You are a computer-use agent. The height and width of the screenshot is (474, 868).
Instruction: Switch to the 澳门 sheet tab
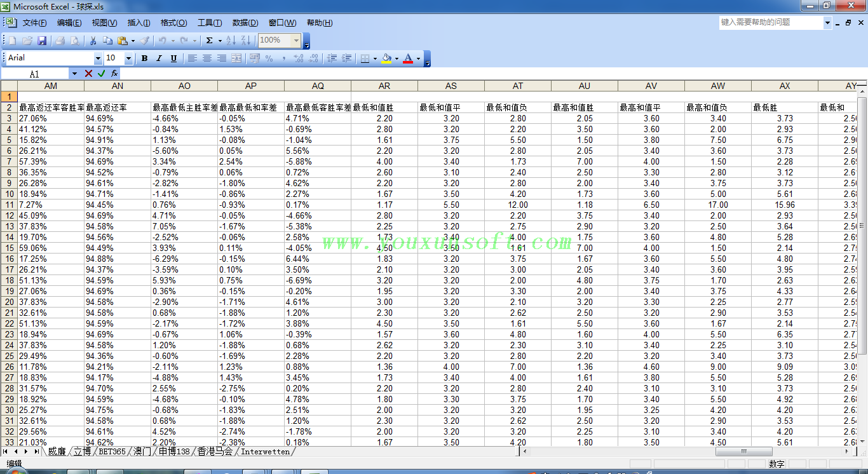142,452
